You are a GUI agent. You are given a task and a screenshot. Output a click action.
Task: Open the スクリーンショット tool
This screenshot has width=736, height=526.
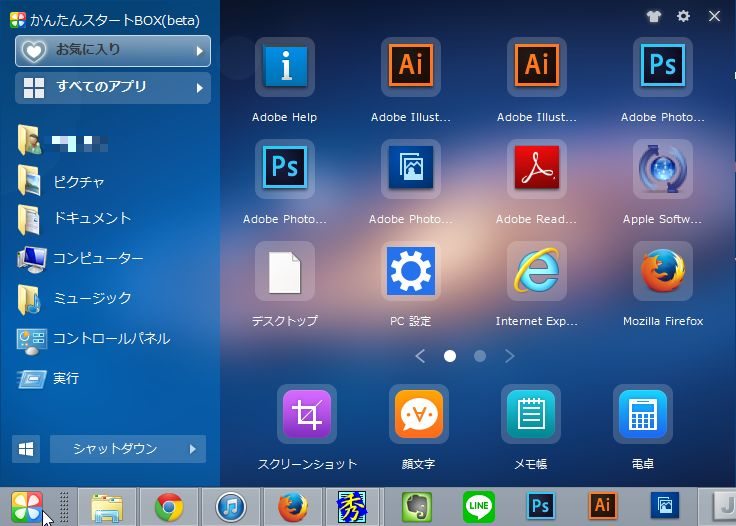click(x=307, y=414)
